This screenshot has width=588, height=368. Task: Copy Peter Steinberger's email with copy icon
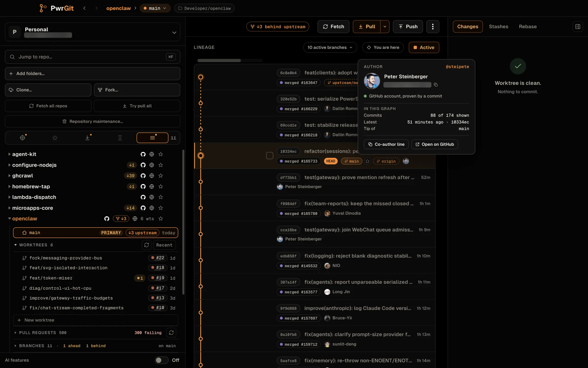coord(436,85)
